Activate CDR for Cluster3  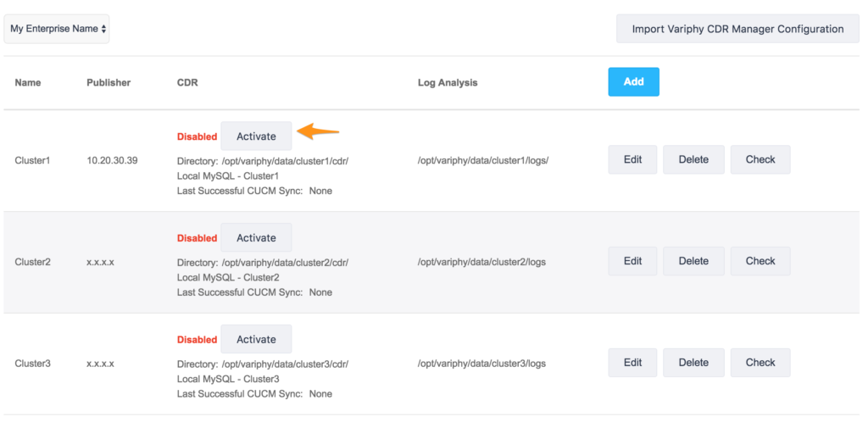point(256,339)
